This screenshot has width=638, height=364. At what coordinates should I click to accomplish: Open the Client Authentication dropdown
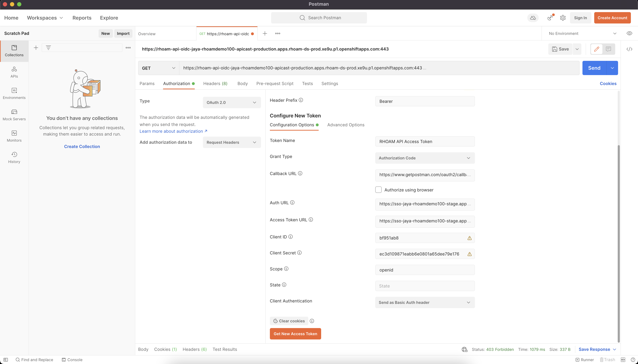point(425,302)
